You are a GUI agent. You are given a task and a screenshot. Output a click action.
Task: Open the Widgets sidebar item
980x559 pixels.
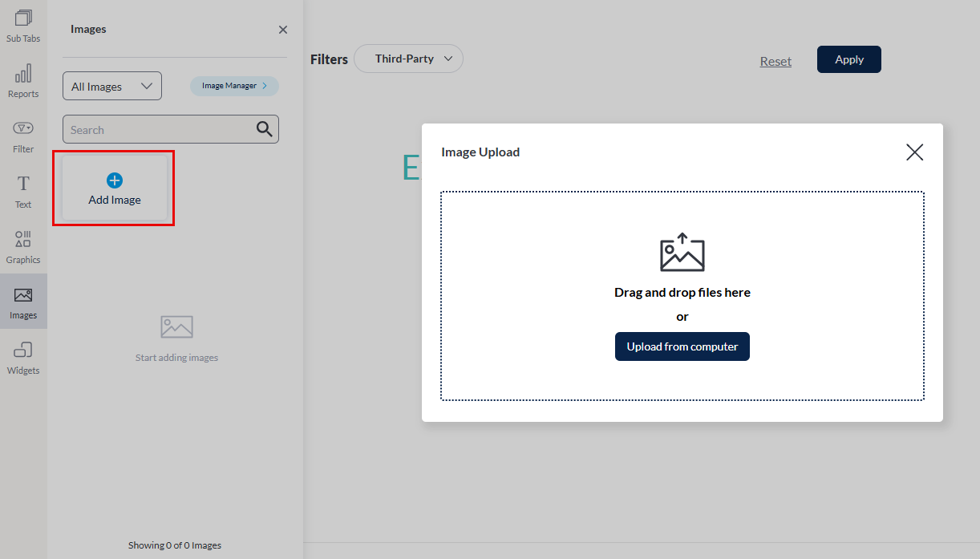click(23, 358)
